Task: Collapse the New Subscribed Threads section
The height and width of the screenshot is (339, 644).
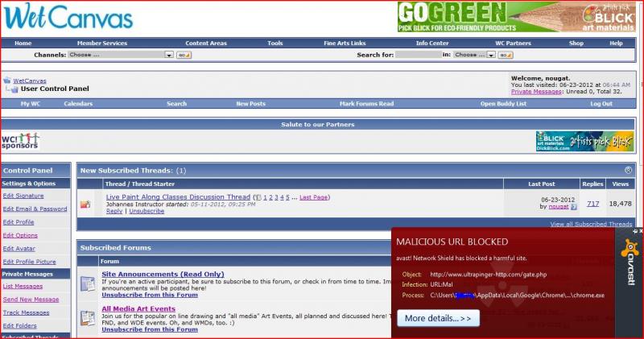Action: point(628,170)
